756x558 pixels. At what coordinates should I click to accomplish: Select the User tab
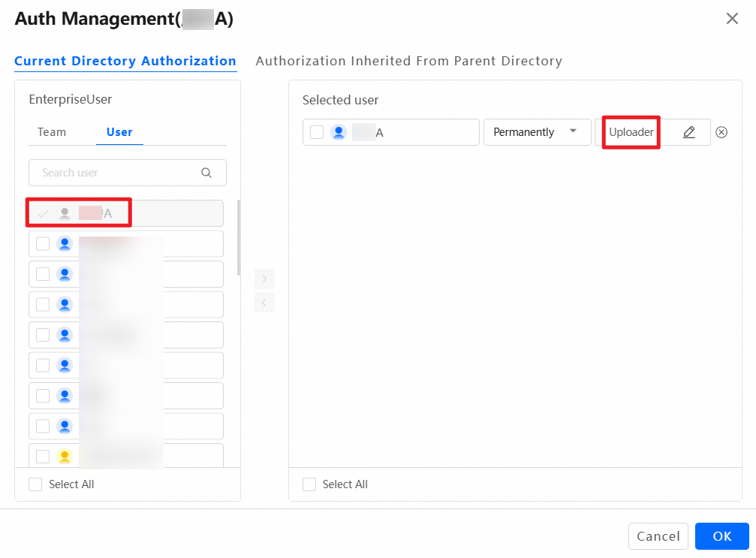point(119,131)
